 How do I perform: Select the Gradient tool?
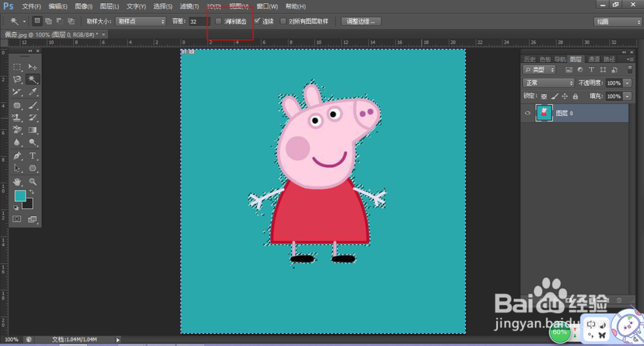[32, 130]
